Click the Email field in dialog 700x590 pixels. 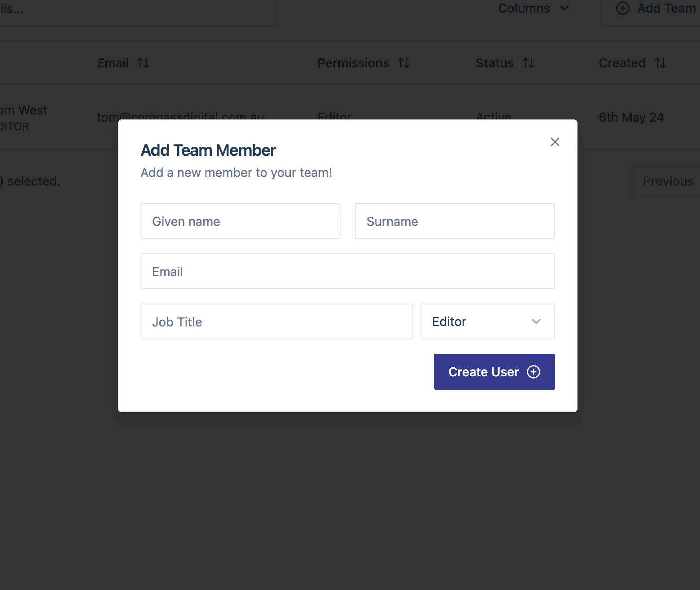(x=347, y=271)
